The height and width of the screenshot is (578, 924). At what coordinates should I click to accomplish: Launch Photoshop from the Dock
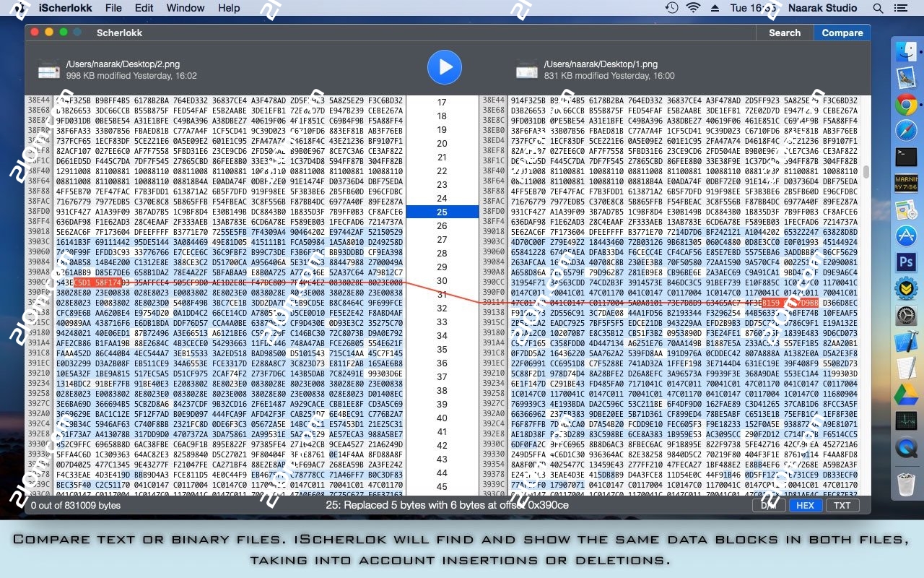(906, 262)
